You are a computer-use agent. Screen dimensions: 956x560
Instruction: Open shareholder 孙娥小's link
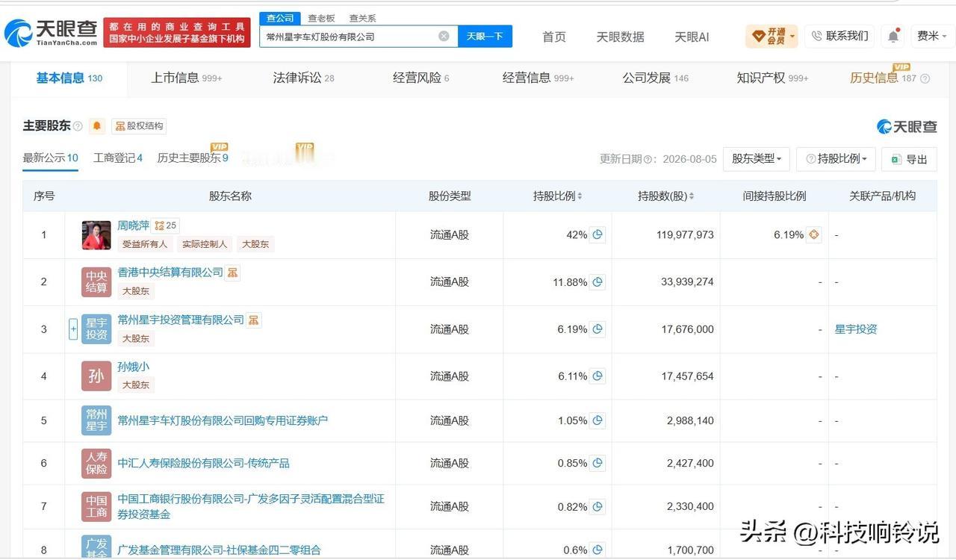coord(133,367)
